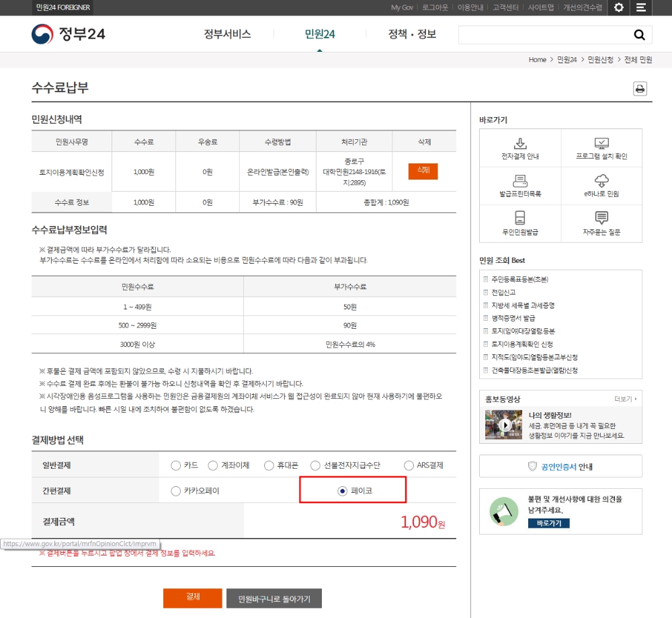The height and width of the screenshot is (618, 672).
Task: Open 발급프린터목록 shortcut icon
Action: coord(519,180)
